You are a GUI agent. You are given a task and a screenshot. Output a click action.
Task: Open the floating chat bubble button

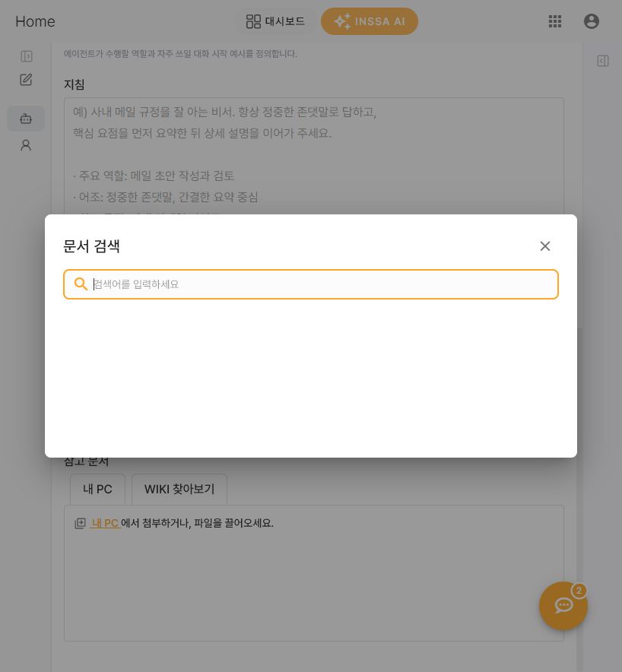(x=563, y=606)
